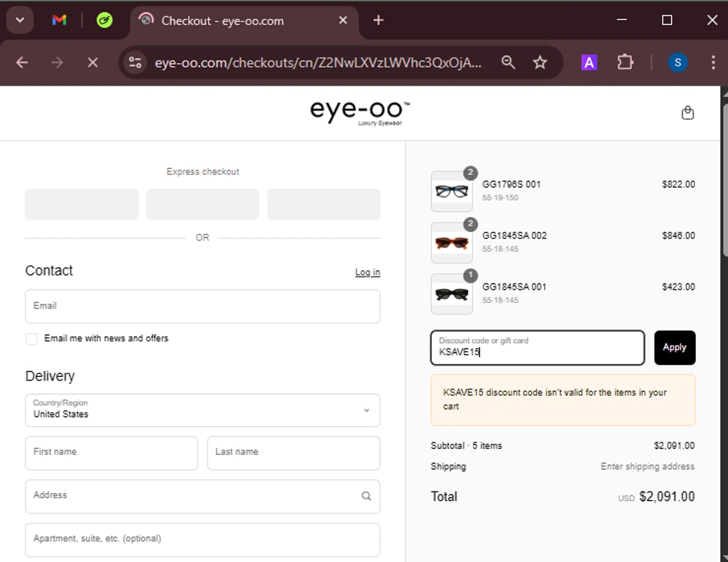The width and height of the screenshot is (728, 562).
Task: Focus the Last name field
Action: coord(294,453)
